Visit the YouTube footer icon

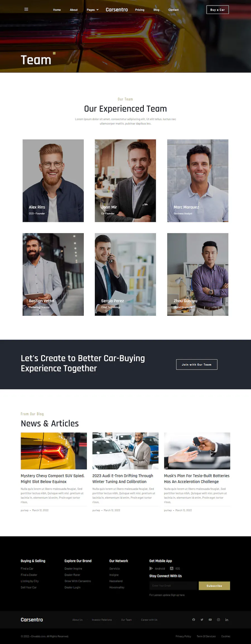[x=210, y=619]
